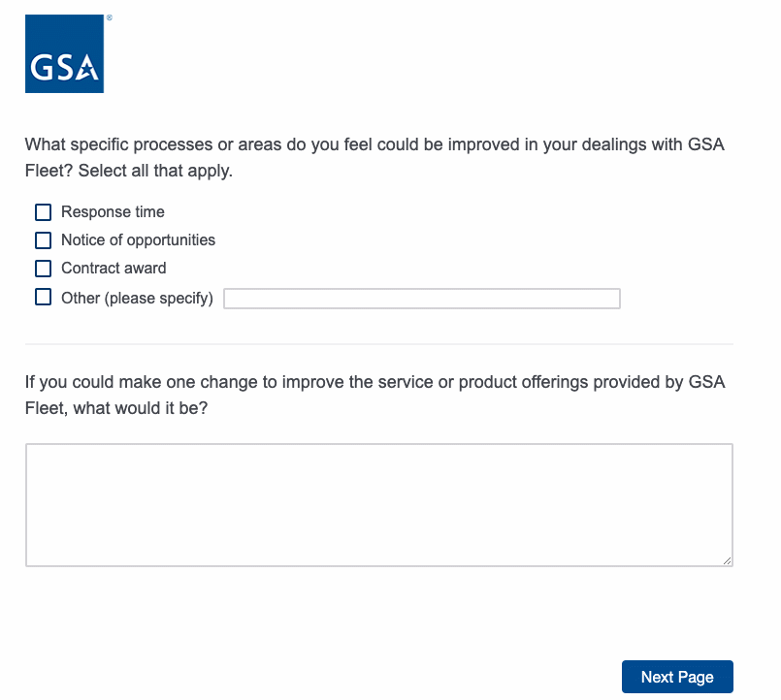Click the star in the GSA logo
The width and height of the screenshot is (781, 700).
88,68
